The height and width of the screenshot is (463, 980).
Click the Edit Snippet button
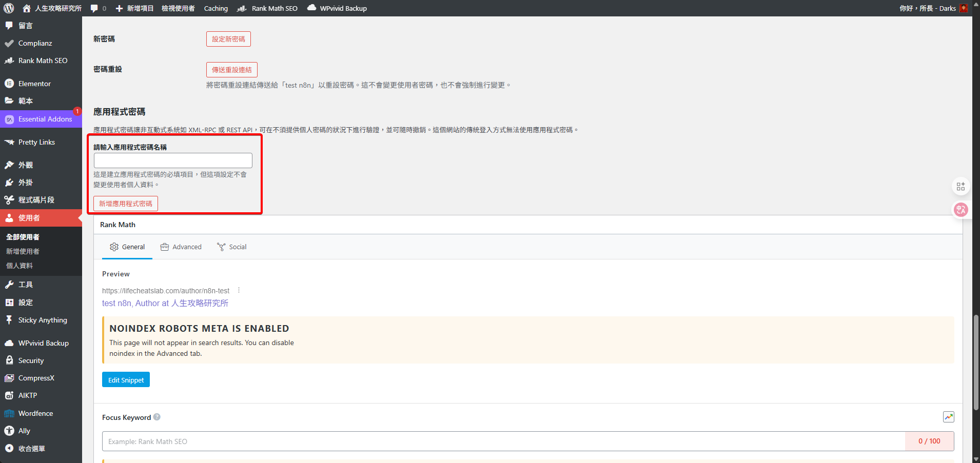click(126, 380)
